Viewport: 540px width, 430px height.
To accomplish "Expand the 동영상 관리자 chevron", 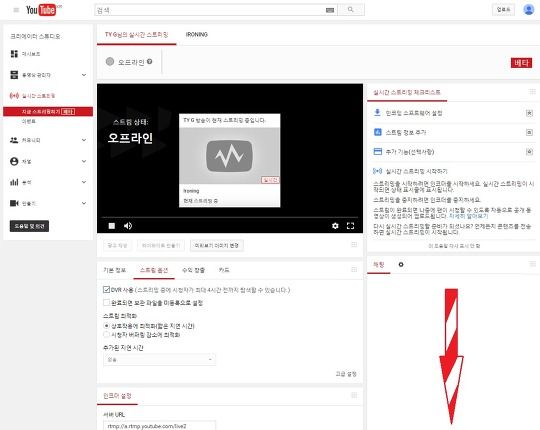I will [x=84, y=75].
